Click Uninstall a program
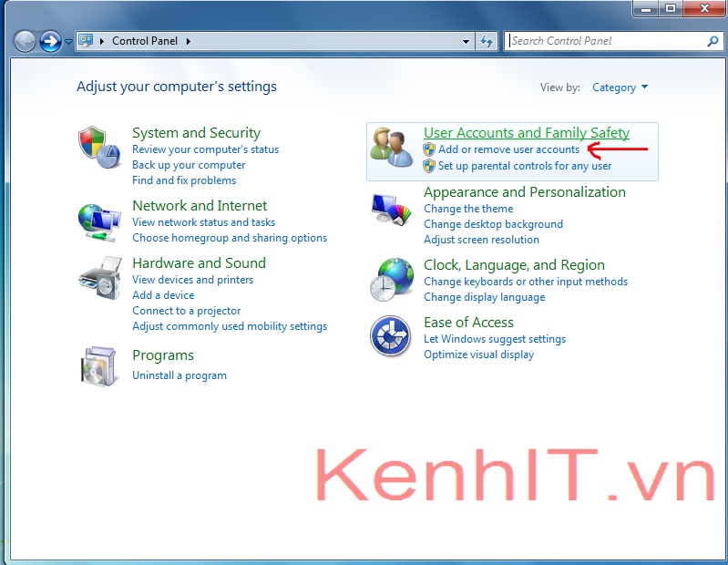Screen dimensions: 728x565 pyautogui.click(x=179, y=375)
